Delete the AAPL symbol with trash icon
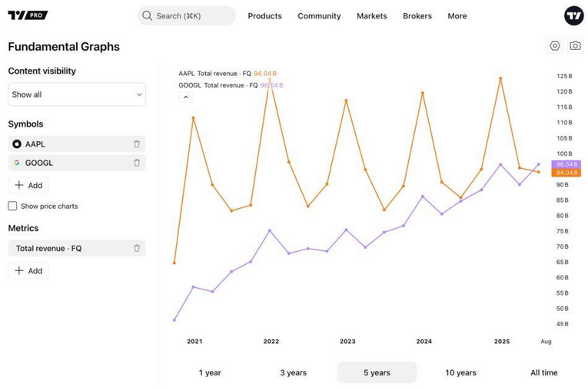The image size is (588, 390). coord(137,144)
